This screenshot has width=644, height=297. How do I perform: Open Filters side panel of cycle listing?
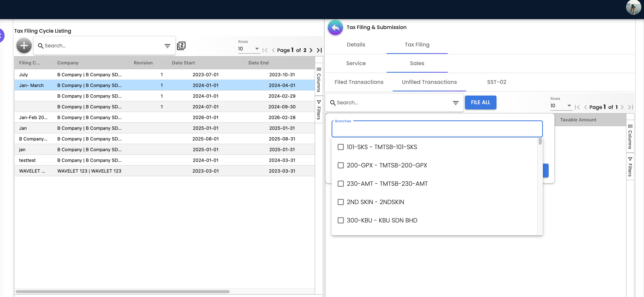pos(319,110)
